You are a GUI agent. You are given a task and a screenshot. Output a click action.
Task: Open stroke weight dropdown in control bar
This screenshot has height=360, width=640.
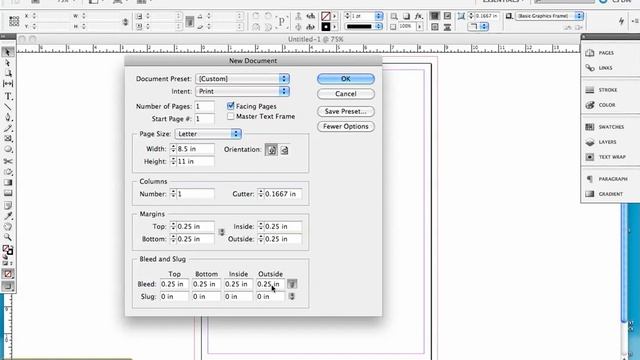click(379, 16)
